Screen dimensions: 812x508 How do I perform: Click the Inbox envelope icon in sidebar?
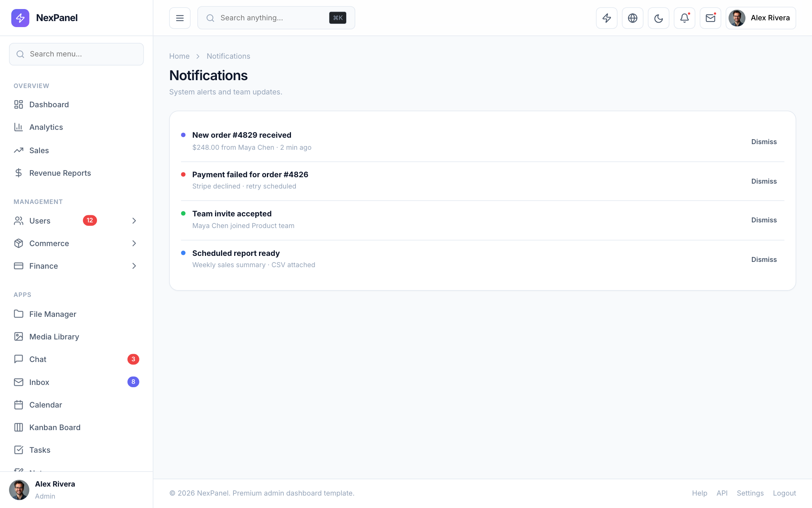[18, 382]
